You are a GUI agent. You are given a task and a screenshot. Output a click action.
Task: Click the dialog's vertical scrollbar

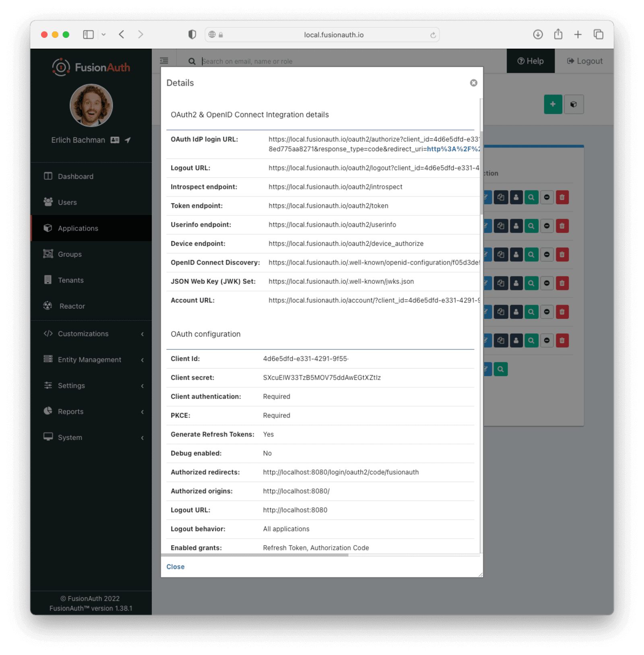point(481,173)
